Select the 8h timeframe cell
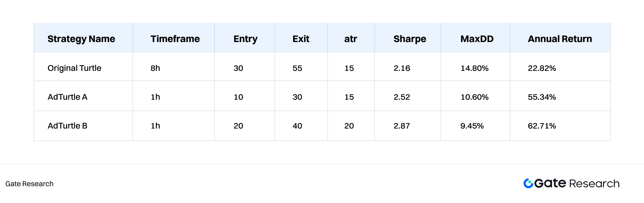Viewport: 644px width, 203px height. tap(155, 68)
